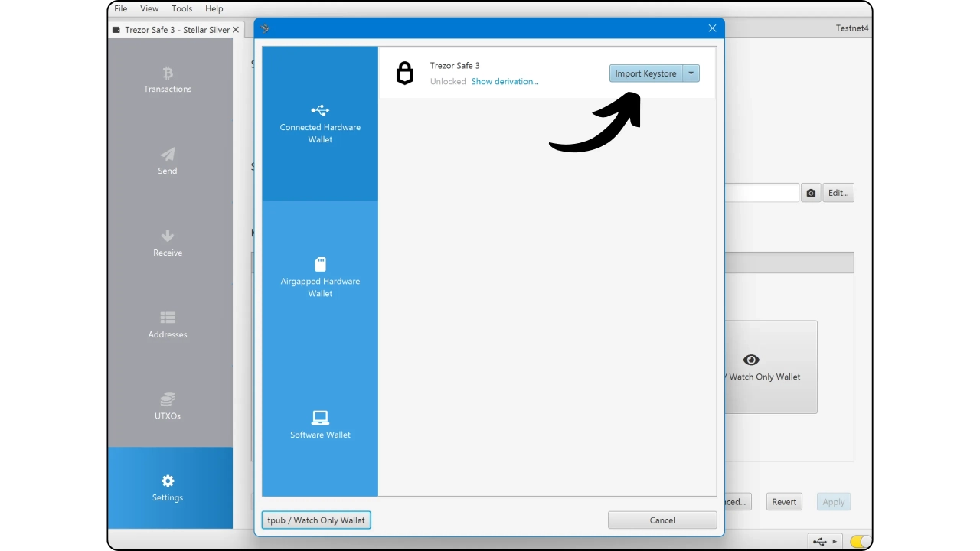
Task: Select Airgapped Hardware Wallet SD card option
Action: pos(320,277)
